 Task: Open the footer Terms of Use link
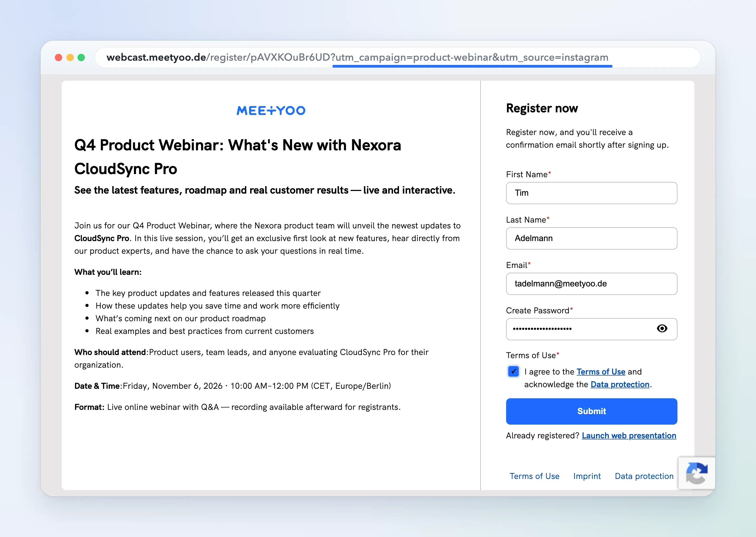[534, 476]
